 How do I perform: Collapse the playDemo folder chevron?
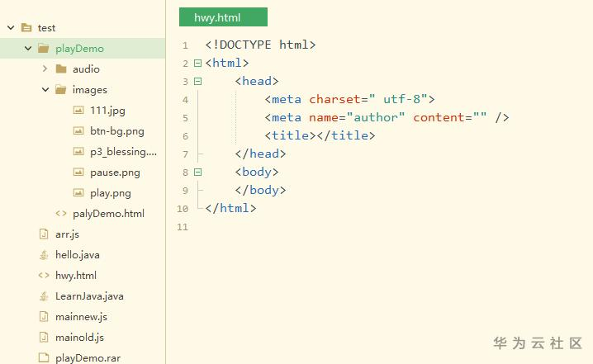pos(28,49)
